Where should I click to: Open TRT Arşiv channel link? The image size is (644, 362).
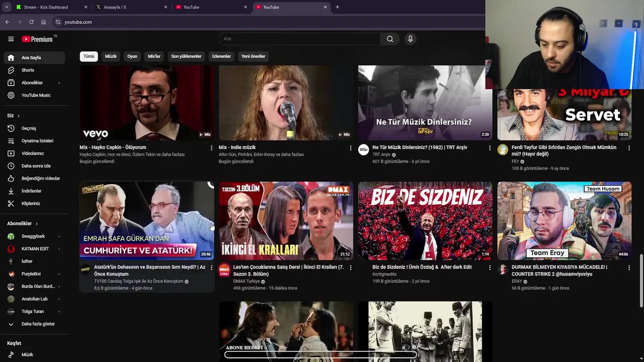coord(381,155)
